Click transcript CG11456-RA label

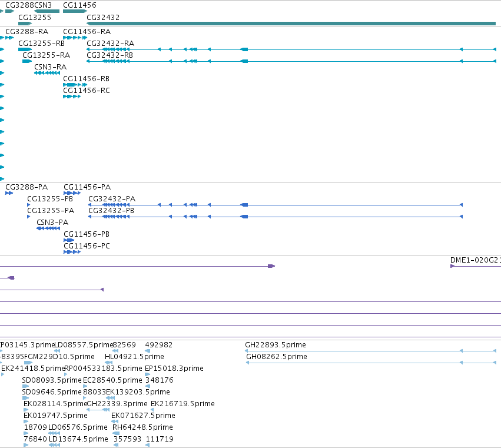(87, 32)
